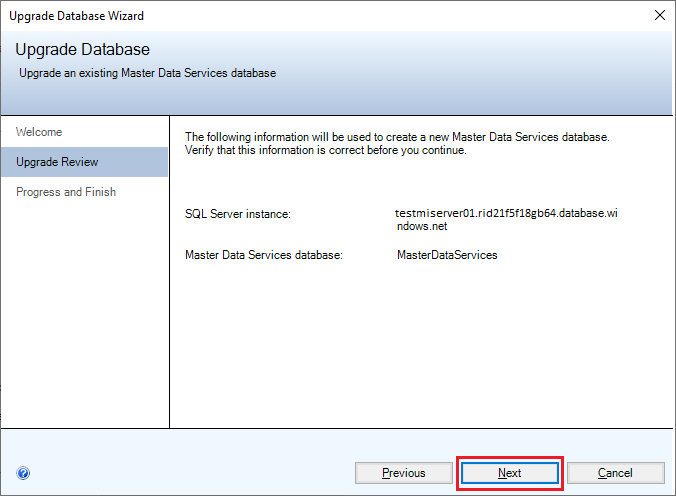The height and width of the screenshot is (496, 676).
Task: Cancel the upgrade wizard
Action: pyautogui.click(x=615, y=473)
